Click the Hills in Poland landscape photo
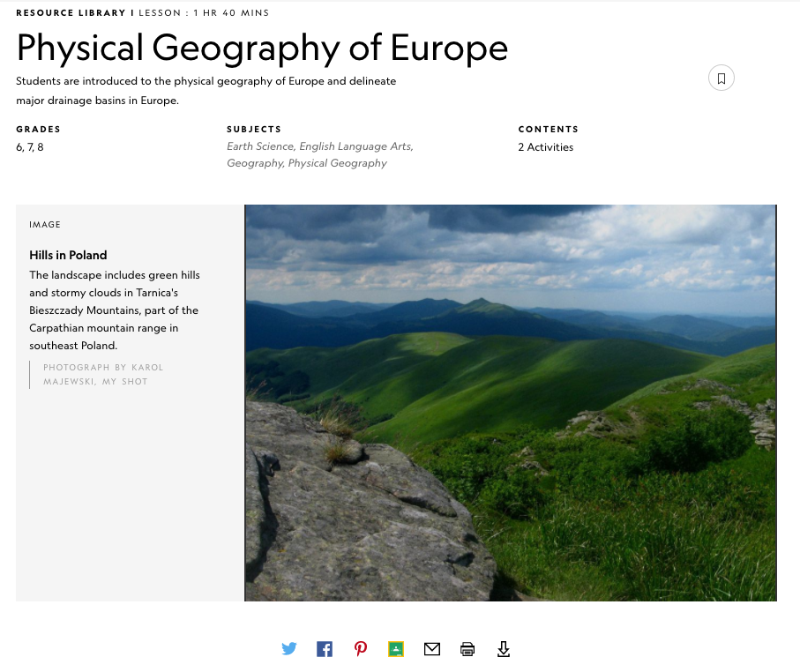The width and height of the screenshot is (800, 672). (x=511, y=403)
